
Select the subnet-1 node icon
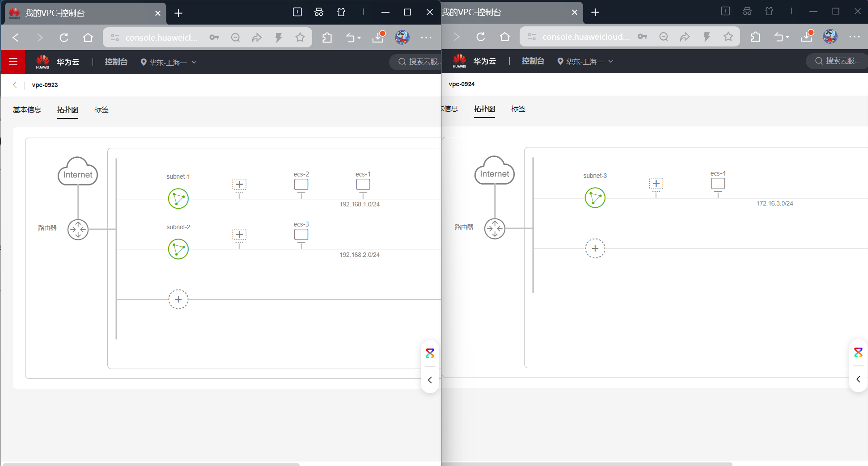(178, 199)
